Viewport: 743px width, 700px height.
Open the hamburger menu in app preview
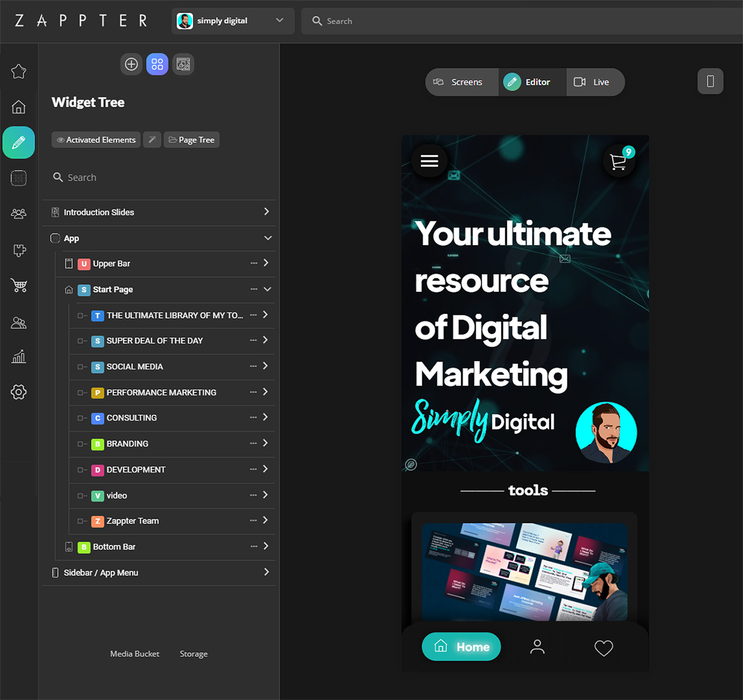(x=429, y=160)
